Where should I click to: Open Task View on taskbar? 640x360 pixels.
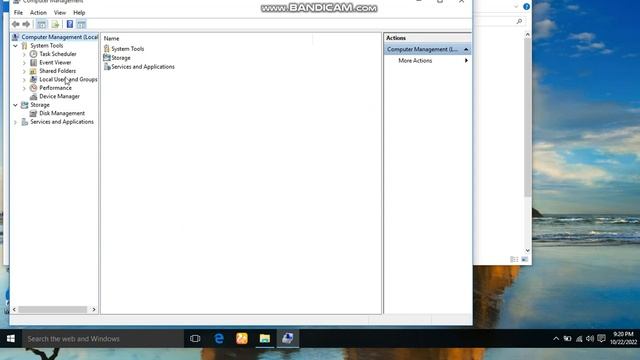(195, 339)
